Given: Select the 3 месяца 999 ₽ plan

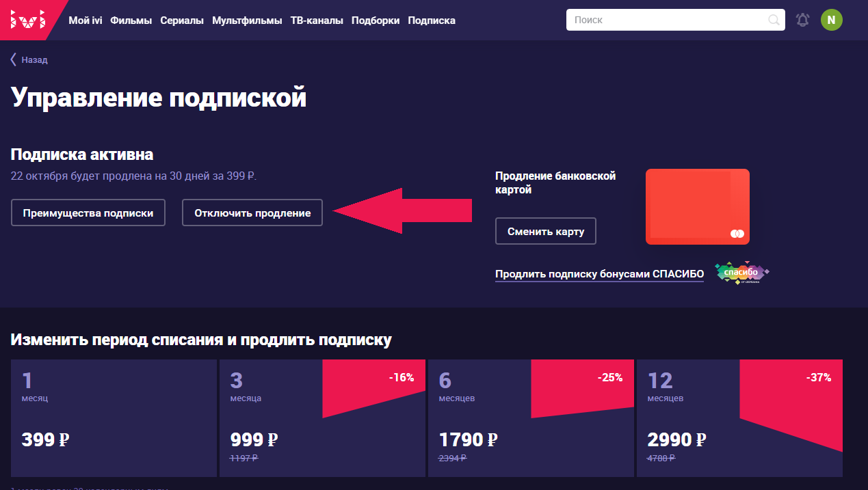Looking at the screenshot, I should [x=322, y=418].
